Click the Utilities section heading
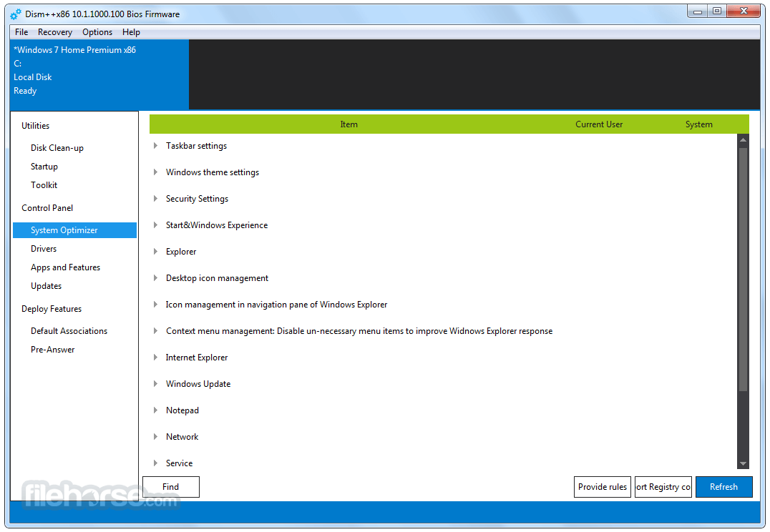Viewport: 770px width, 532px height. click(35, 126)
